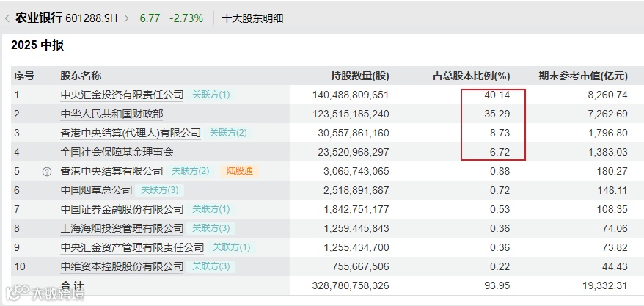This screenshot has height=306, width=644.
Task: Click column header 占总股本比例(%)
Action: 472,76
